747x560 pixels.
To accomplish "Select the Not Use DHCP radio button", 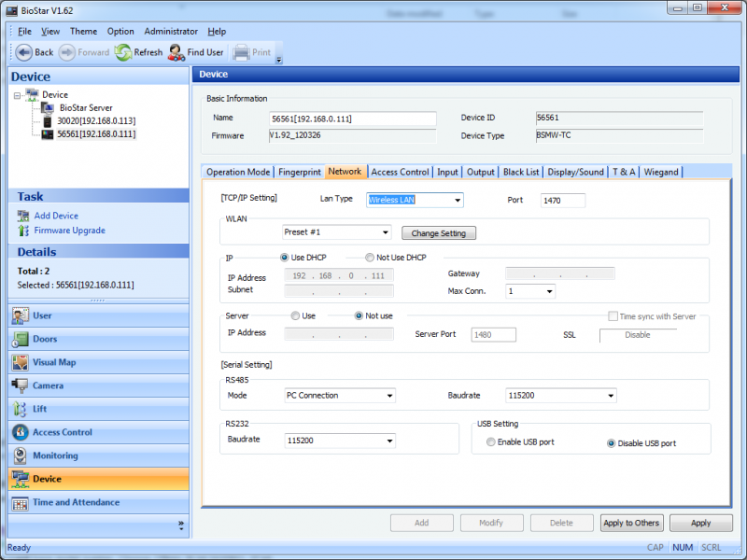I will click(x=370, y=258).
